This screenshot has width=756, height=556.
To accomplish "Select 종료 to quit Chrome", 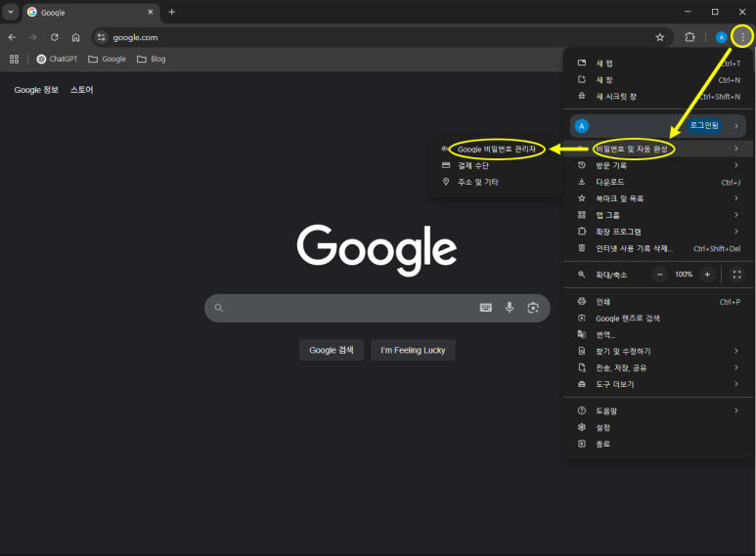I will pyautogui.click(x=657, y=445).
